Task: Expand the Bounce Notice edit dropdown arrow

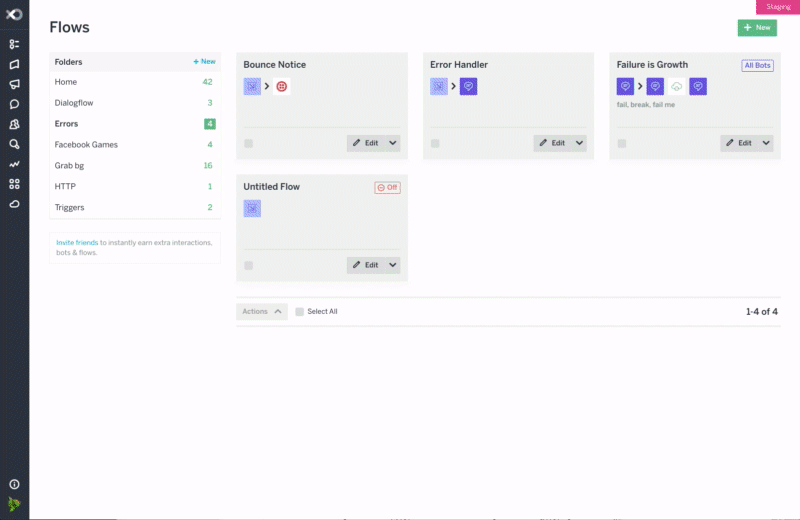Action: [393, 143]
